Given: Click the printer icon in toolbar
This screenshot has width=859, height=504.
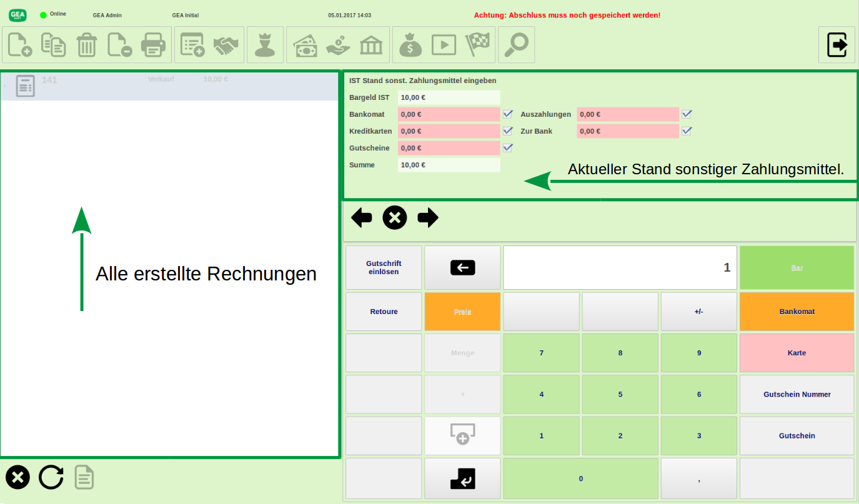Looking at the screenshot, I should click(x=153, y=45).
